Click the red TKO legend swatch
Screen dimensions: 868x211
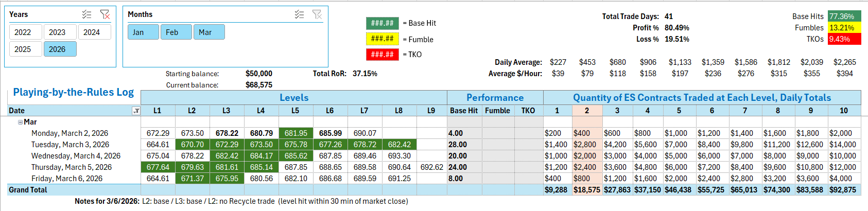[x=382, y=54]
